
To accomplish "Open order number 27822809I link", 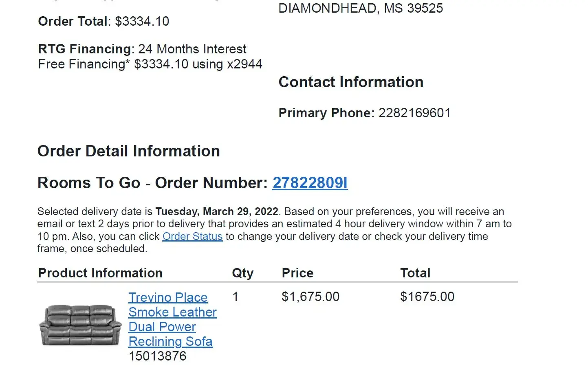I will coord(310,183).
